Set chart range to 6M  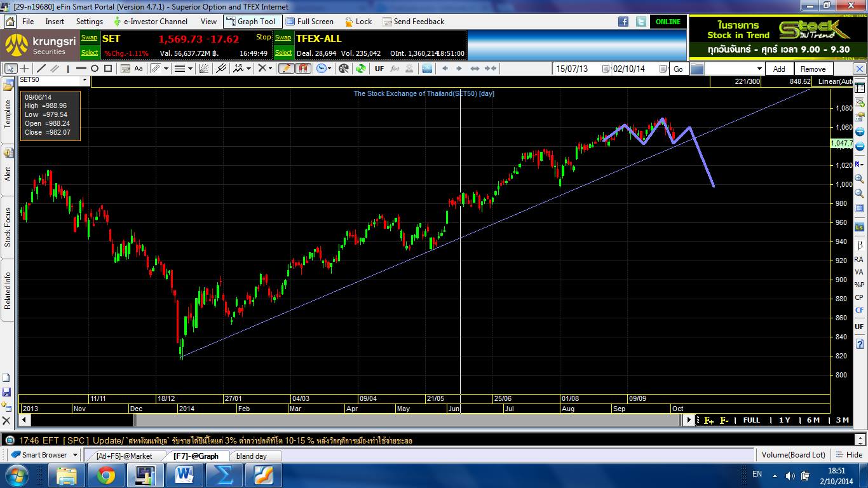click(813, 420)
